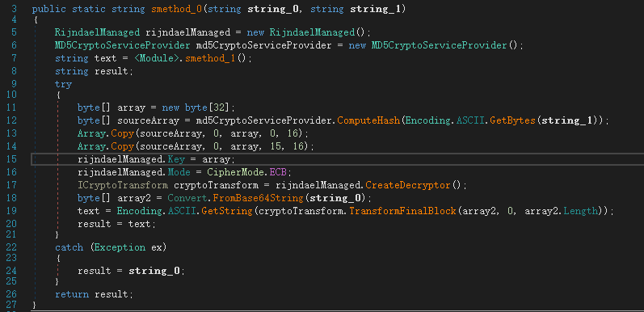Click the first Array.Copy on line 13
Viewport: 644px width, 312px height.
tap(106, 133)
